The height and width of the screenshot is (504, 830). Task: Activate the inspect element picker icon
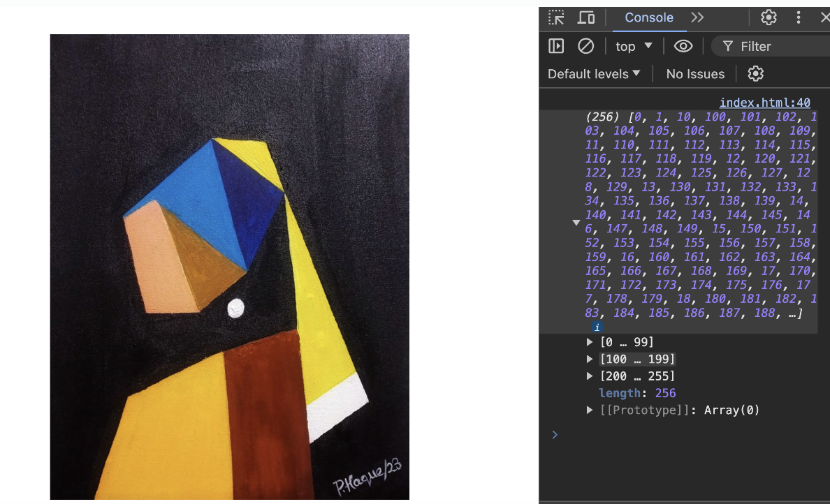(556, 17)
